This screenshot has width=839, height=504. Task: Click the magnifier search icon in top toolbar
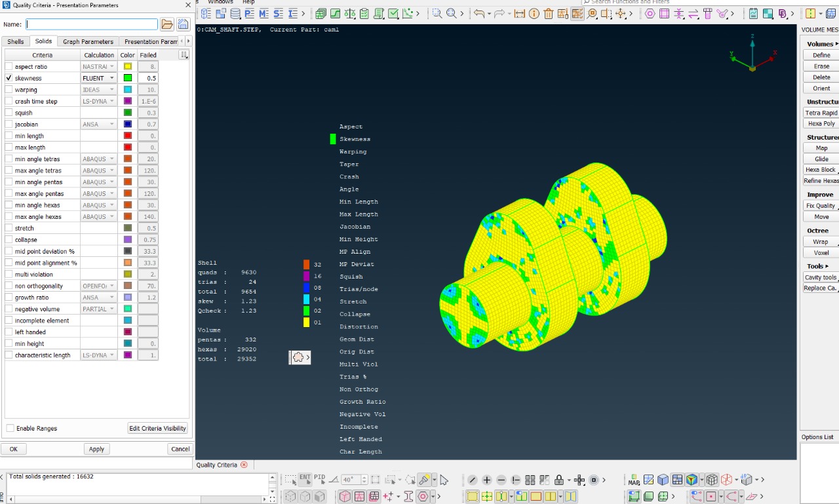(x=452, y=13)
